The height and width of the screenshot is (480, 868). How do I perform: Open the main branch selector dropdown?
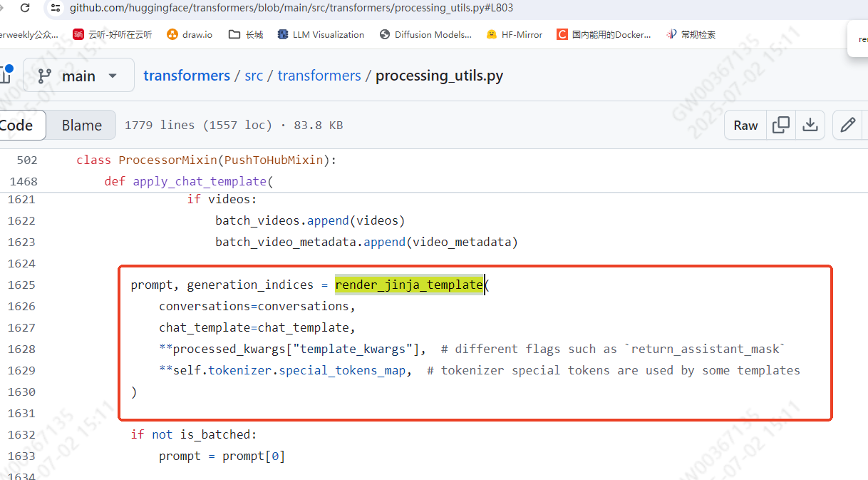coord(78,75)
